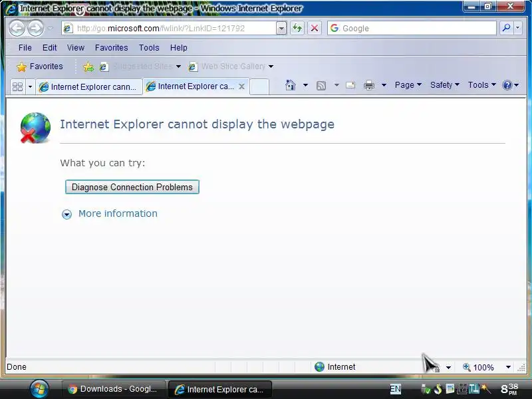Screen dimensions: 532x399
Task: Switch to first Internet Explorer cann... tab
Action: pos(89,87)
